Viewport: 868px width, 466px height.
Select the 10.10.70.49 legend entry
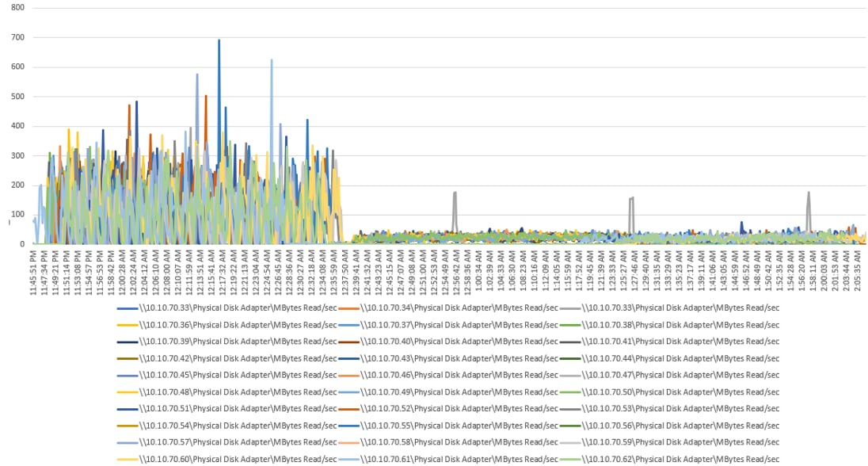click(x=448, y=392)
